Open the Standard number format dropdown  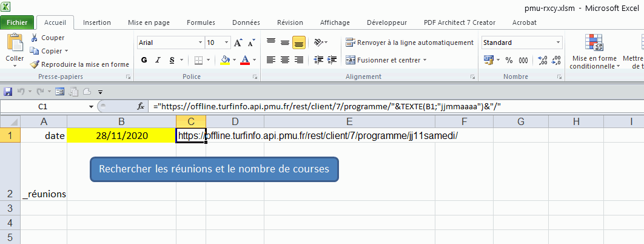[x=558, y=42]
